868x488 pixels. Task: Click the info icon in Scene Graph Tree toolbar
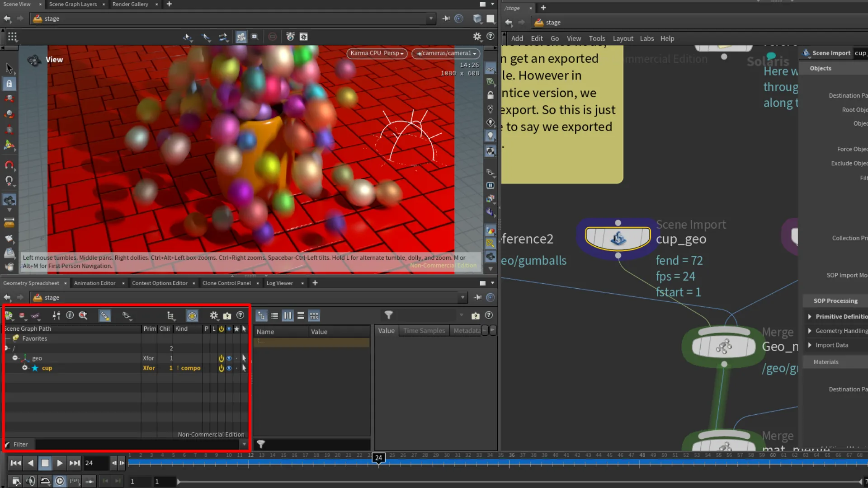coord(70,315)
